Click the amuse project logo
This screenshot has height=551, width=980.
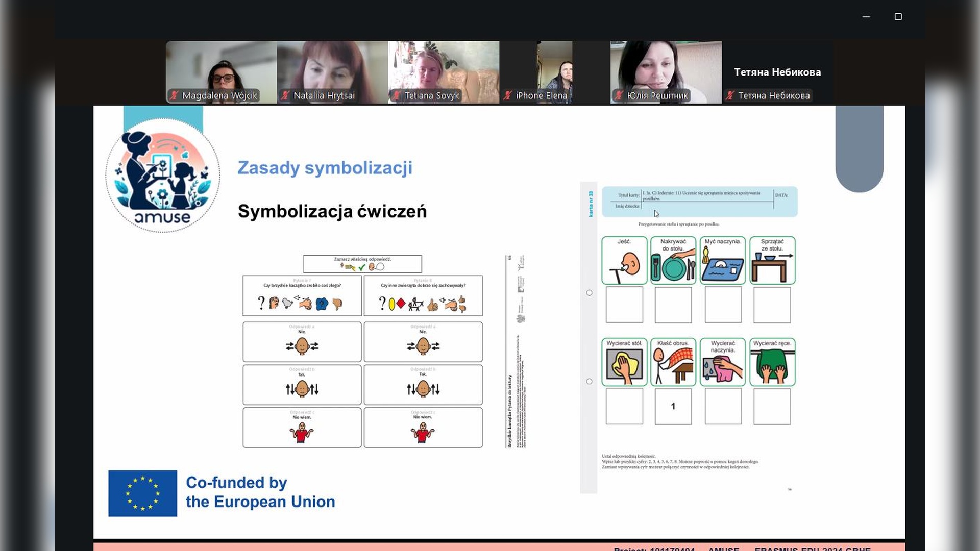point(162,175)
